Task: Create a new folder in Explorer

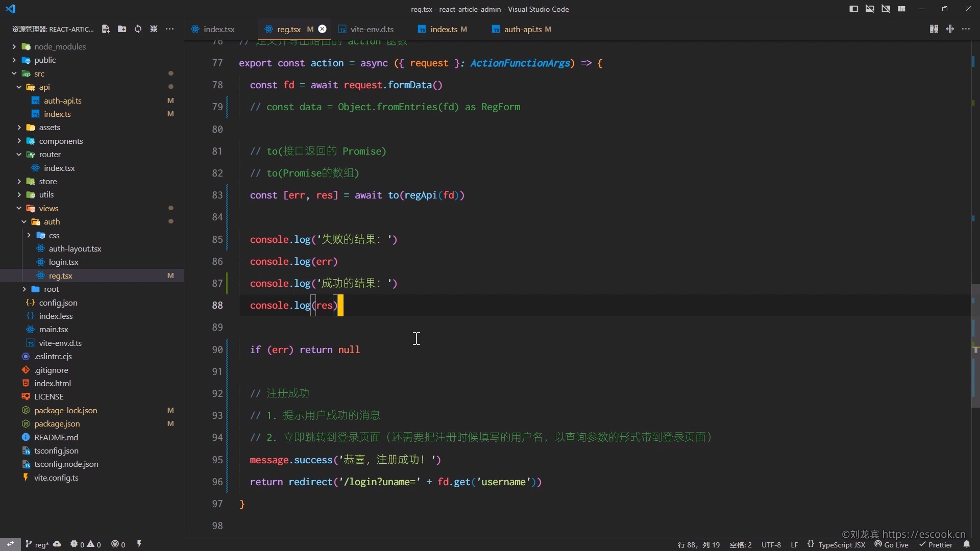Action: 121,29
